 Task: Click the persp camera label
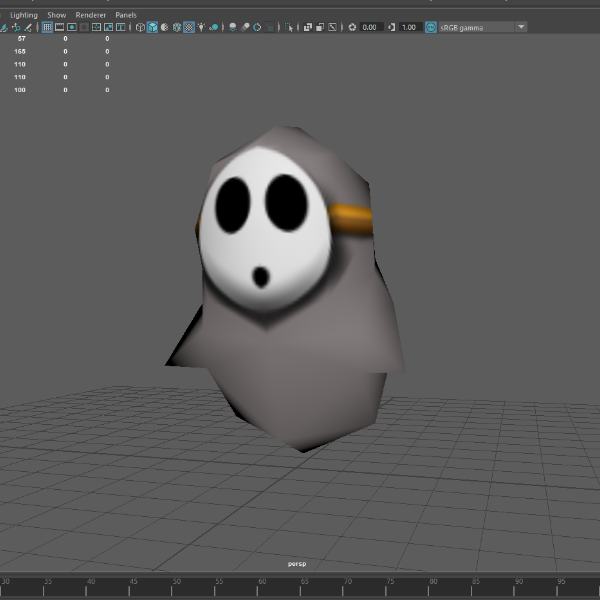[x=297, y=564]
